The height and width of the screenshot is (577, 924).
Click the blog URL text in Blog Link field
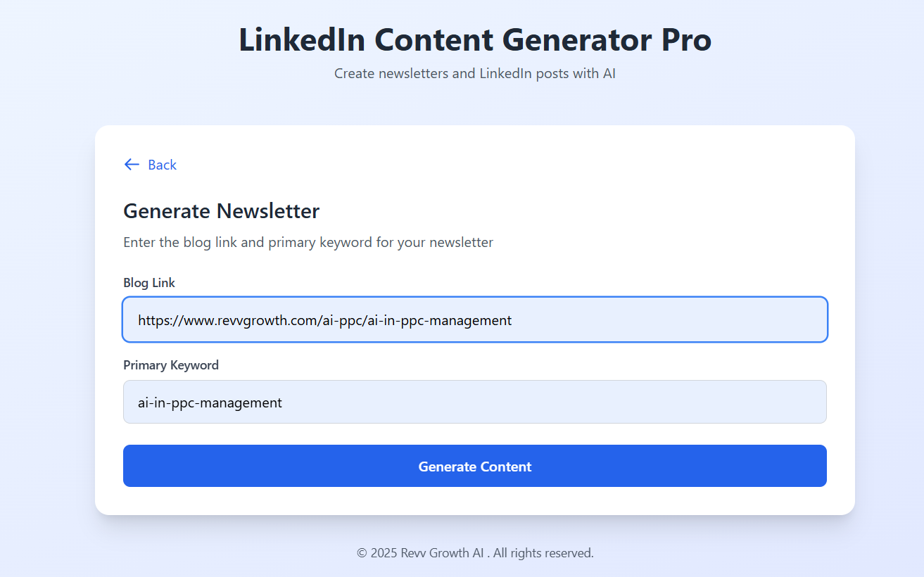324,320
